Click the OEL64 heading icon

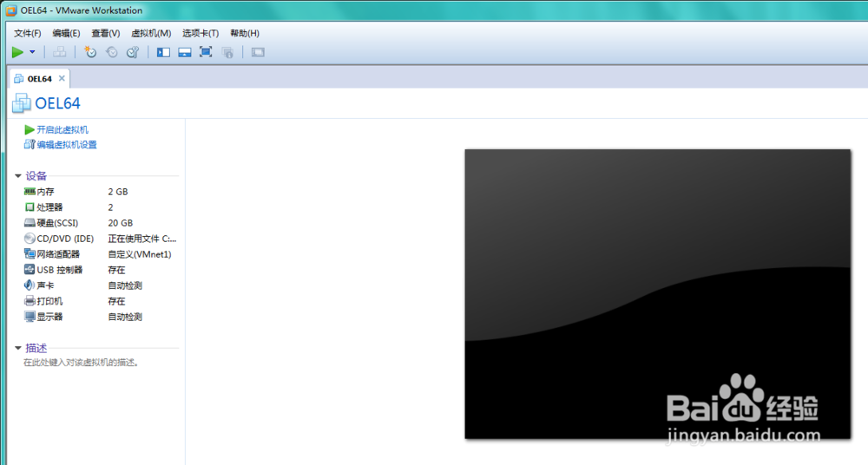click(22, 103)
